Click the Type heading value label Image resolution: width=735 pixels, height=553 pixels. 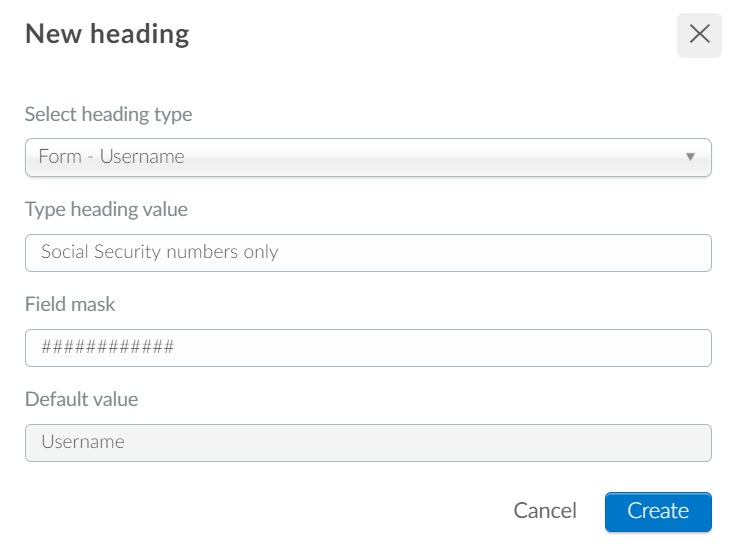pos(106,209)
